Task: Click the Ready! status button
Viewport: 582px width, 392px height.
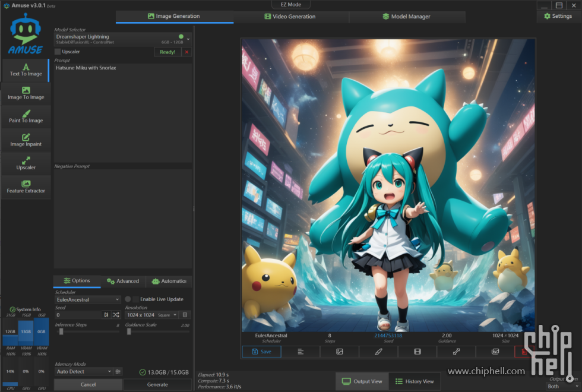Action: [167, 52]
